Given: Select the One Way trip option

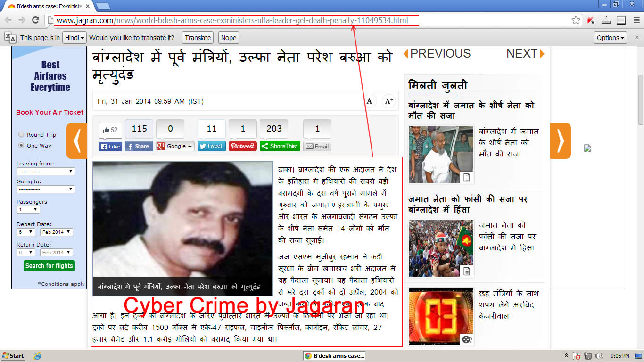Looking at the screenshot, I should [x=21, y=146].
